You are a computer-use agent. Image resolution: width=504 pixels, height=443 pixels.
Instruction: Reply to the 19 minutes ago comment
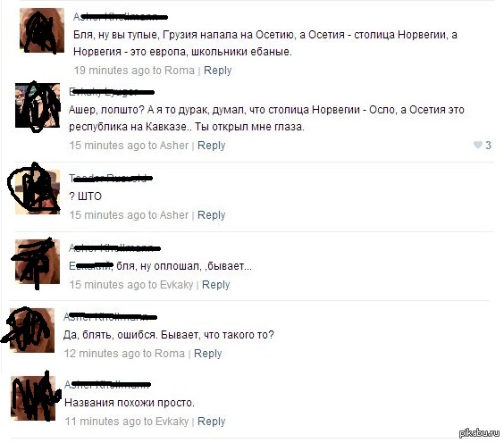point(218,71)
